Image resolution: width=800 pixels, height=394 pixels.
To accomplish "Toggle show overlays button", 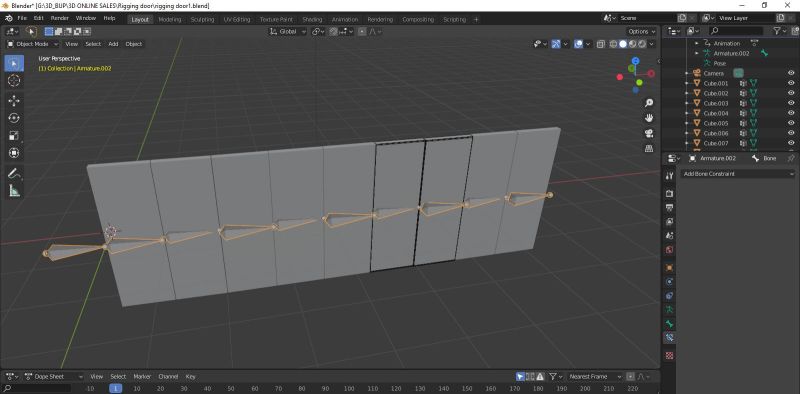I will (578, 44).
